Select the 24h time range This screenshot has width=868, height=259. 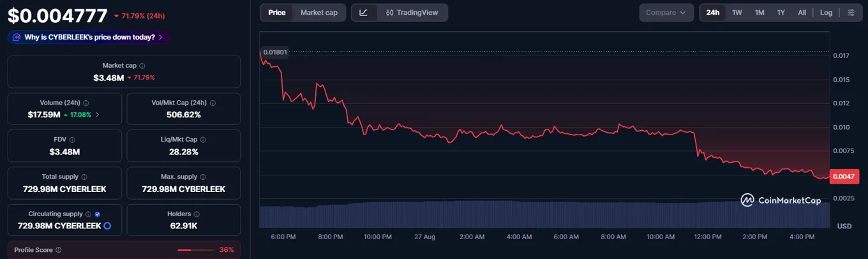[x=713, y=13]
